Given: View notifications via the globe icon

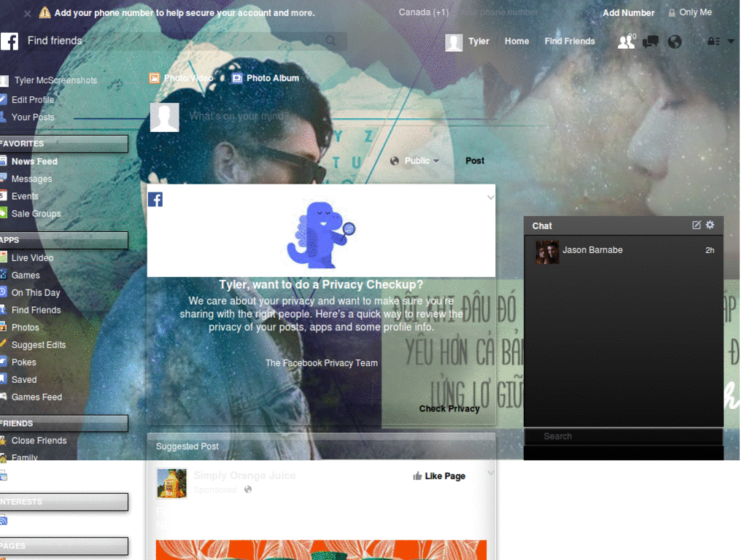Looking at the screenshot, I should [674, 42].
